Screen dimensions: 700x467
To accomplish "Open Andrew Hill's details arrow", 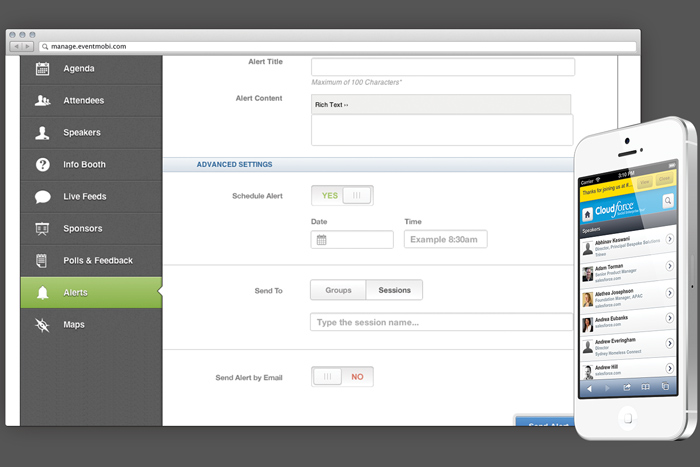I will (x=669, y=368).
